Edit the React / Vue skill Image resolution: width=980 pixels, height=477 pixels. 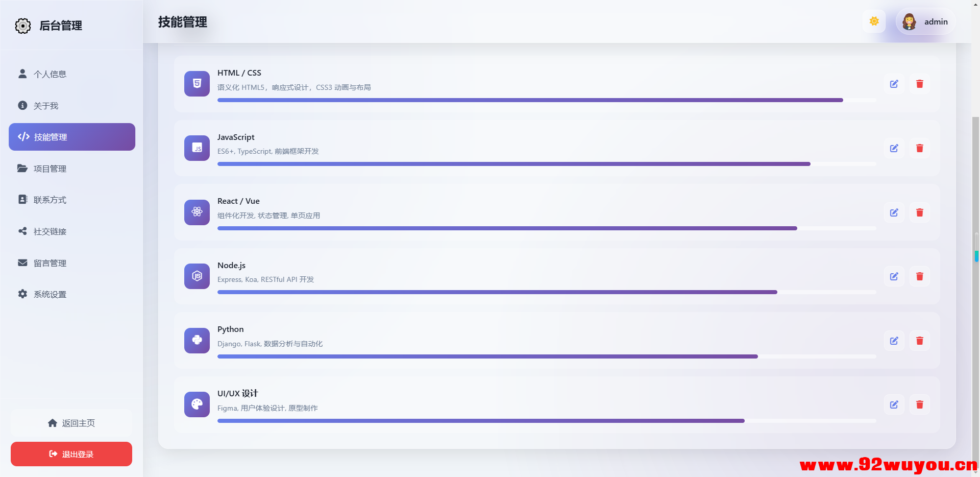pos(894,212)
